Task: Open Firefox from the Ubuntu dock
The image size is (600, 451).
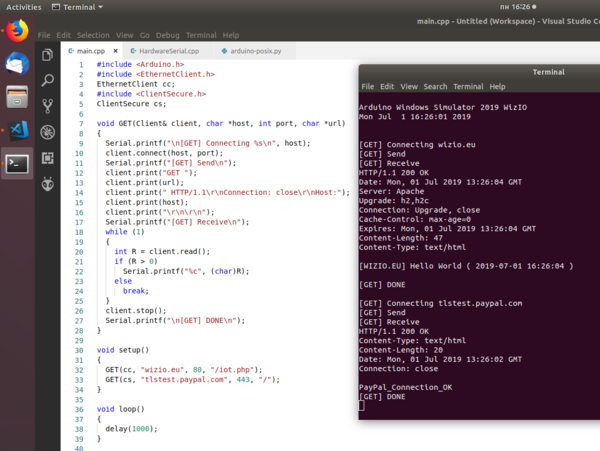Action: tap(17, 31)
